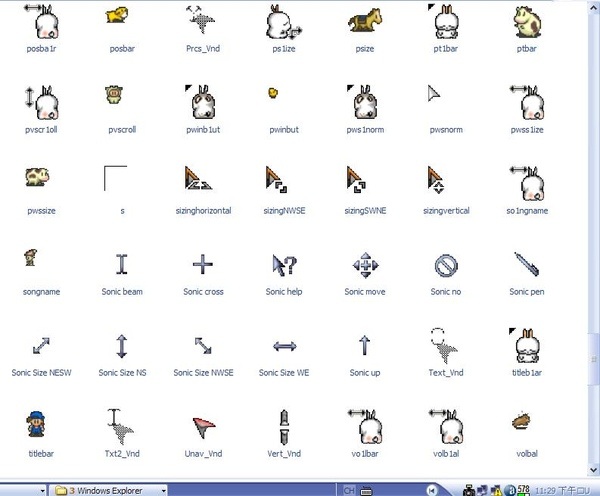Click the pwssize cow icon

pyautogui.click(x=37, y=177)
